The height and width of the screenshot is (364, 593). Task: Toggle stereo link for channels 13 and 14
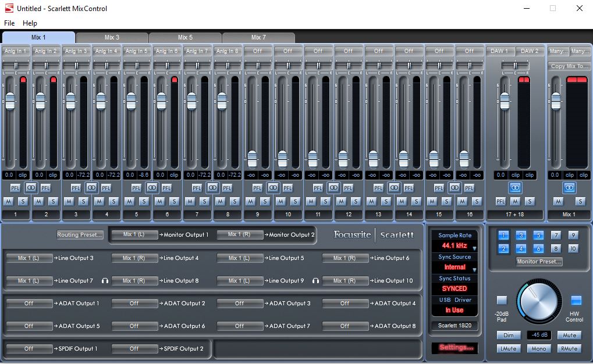click(x=394, y=187)
